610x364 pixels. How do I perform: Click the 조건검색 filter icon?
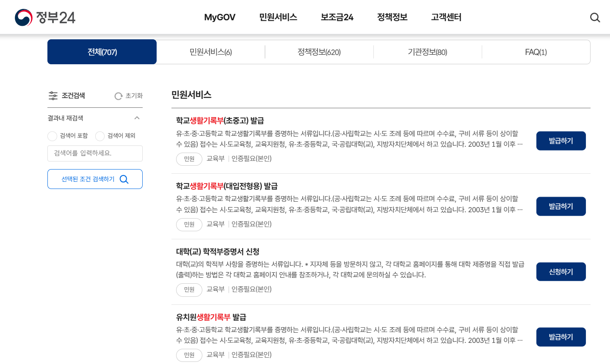click(x=53, y=96)
